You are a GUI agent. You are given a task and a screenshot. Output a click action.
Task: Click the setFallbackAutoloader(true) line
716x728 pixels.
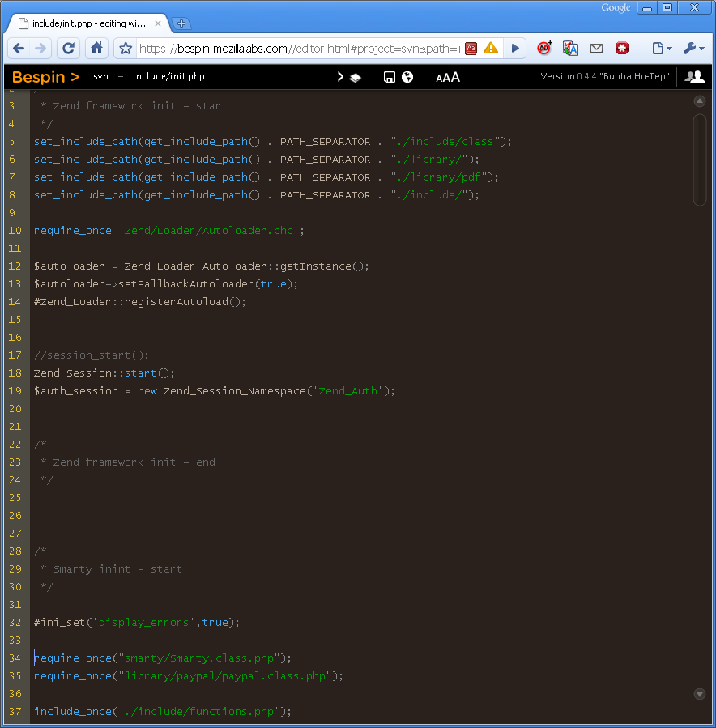click(x=165, y=283)
